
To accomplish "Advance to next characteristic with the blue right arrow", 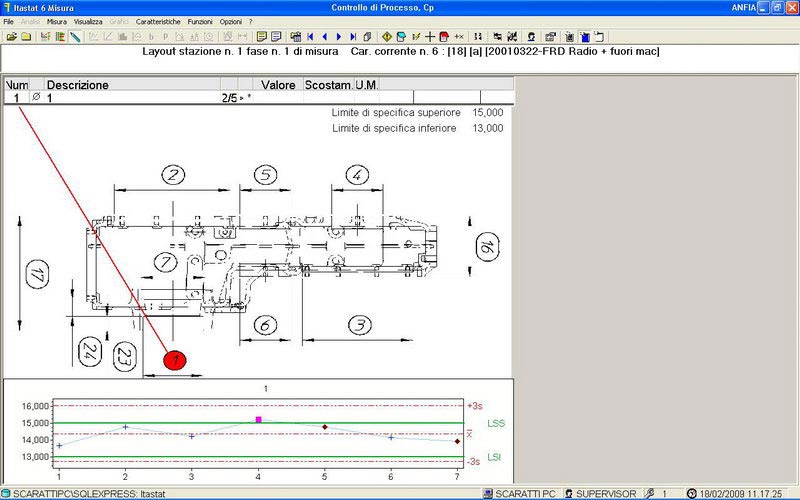I will pyautogui.click(x=338, y=37).
